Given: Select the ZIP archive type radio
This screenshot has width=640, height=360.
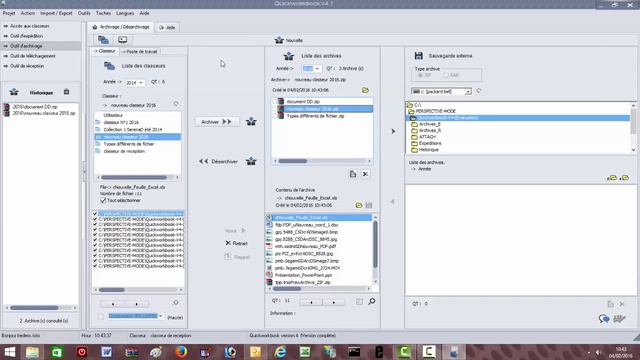Looking at the screenshot, I should (420, 76).
